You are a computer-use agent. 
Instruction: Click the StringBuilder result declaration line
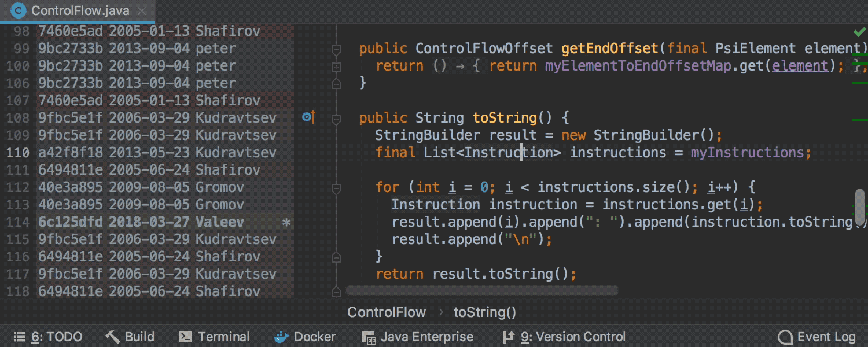549,135
